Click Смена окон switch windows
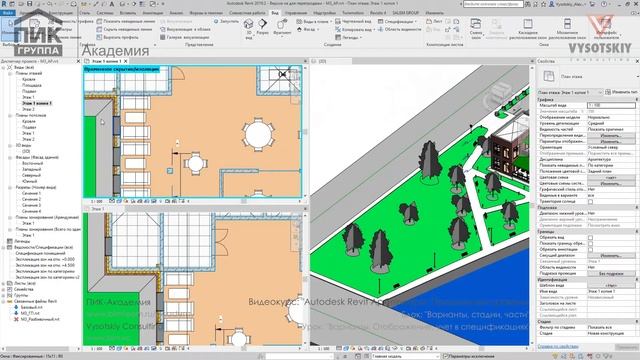The width and height of the screenshot is (640, 360). pos(476,28)
